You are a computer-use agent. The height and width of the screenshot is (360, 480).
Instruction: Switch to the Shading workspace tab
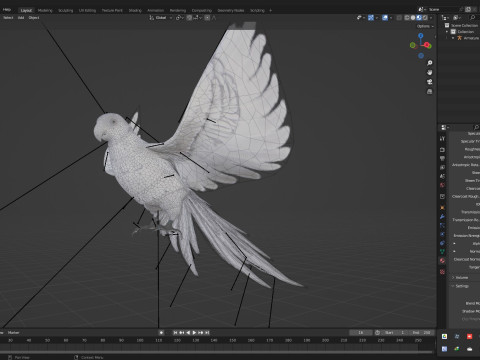pyautogui.click(x=135, y=10)
